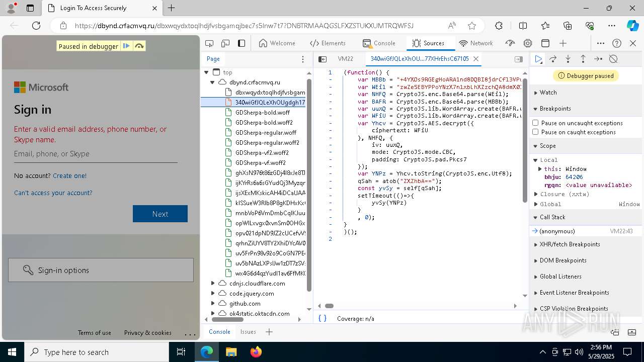644x362 pixels.
Task: Close DevTools panel
Action: 633,43
